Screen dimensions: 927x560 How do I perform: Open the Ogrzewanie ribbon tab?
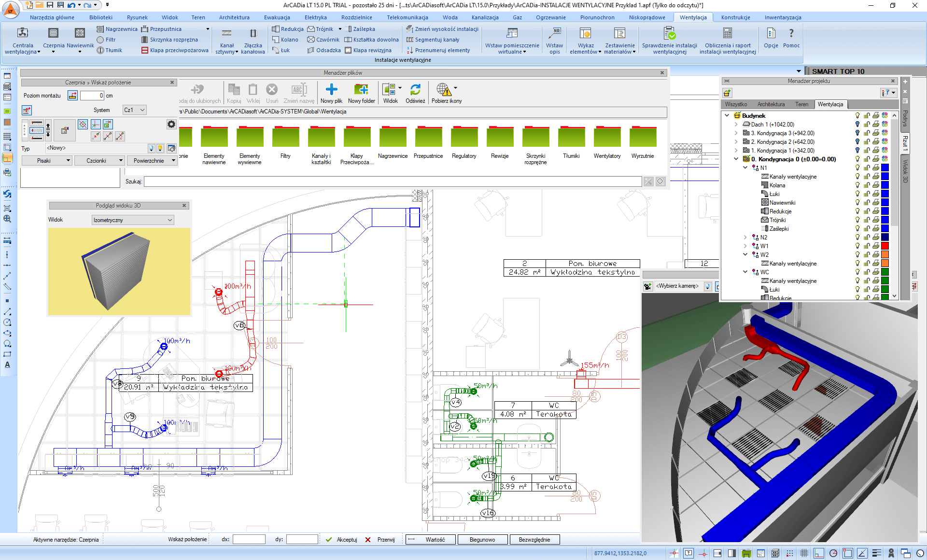pos(550,17)
